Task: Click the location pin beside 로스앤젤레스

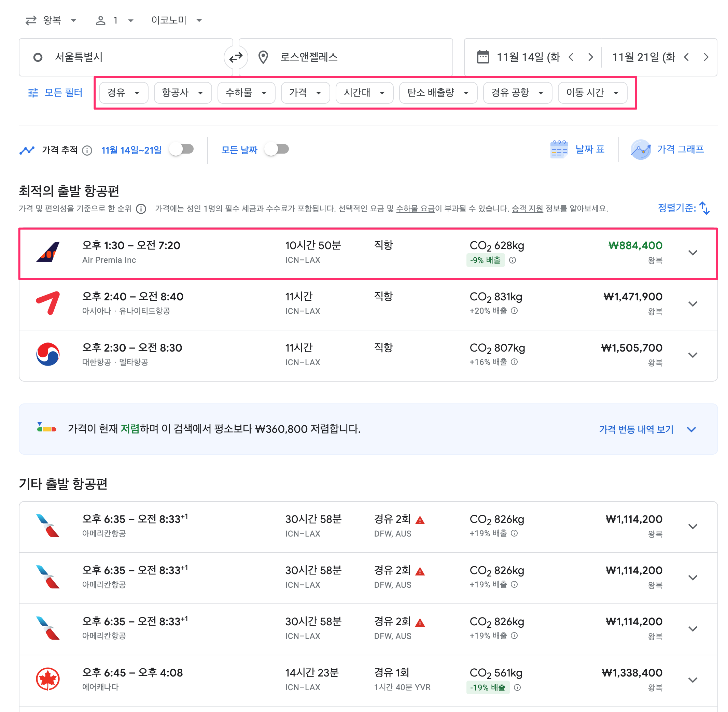Action: click(x=264, y=57)
